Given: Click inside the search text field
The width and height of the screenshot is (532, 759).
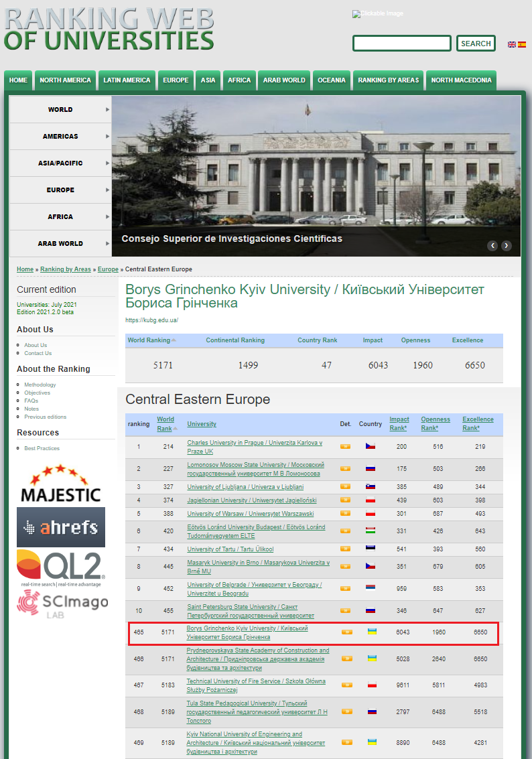Looking at the screenshot, I should (x=401, y=44).
